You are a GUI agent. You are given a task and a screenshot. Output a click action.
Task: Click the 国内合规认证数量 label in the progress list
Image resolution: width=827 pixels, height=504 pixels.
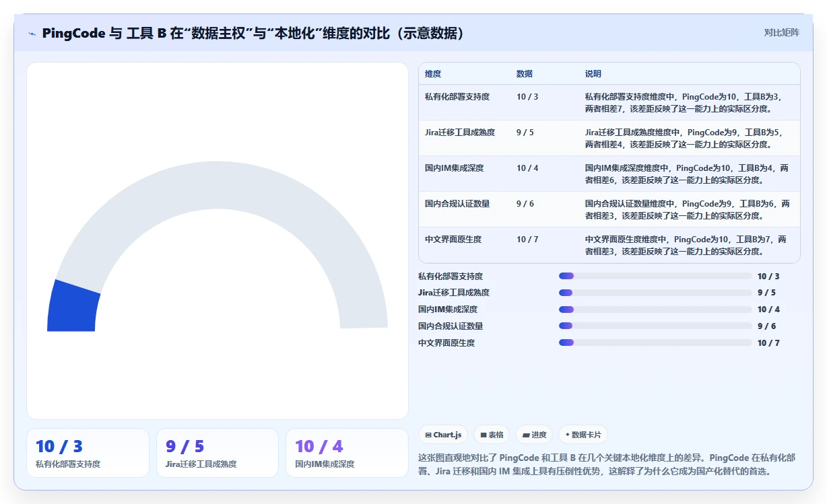451,326
